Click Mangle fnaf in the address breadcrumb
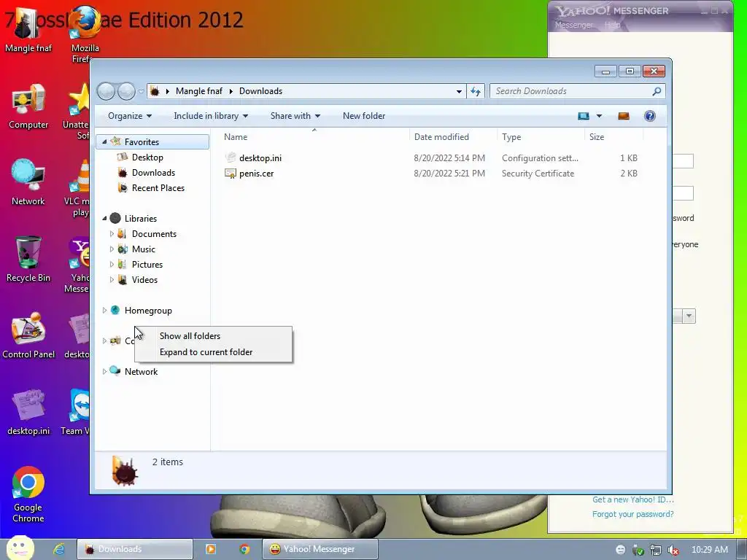747x560 pixels. [x=199, y=91]
